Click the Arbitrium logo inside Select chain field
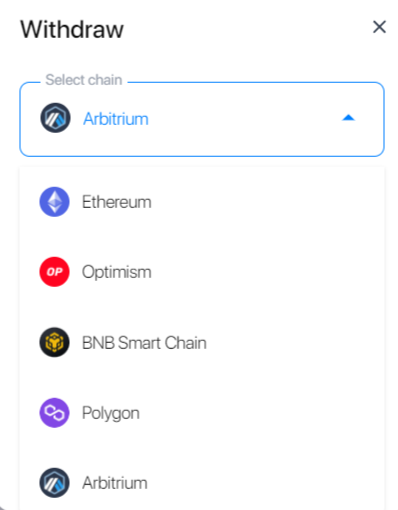Screen dimensions: 398x510 tap(55, 118)
